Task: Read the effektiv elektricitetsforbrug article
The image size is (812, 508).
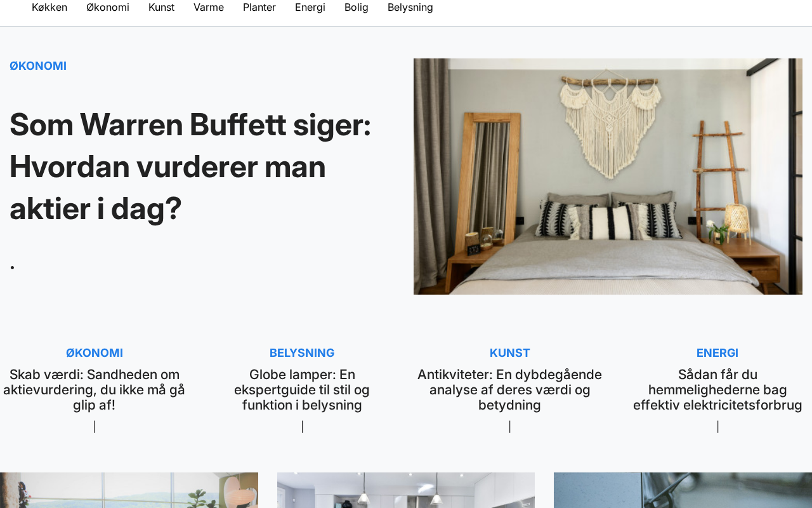Action: 717,390
